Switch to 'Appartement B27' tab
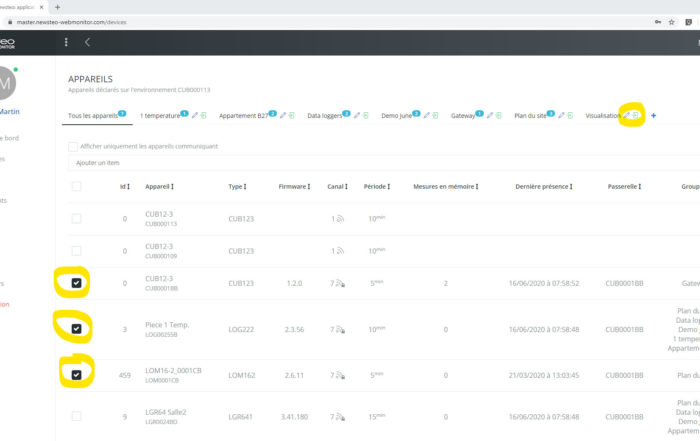This screenshot has height=441, width=700. pyautogui.click(x=244, y=116)
